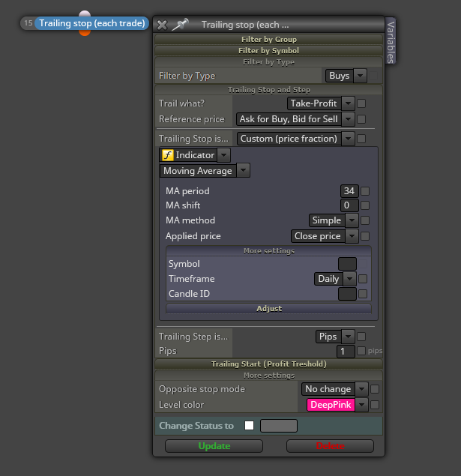Click the Candle ID input field
Image resolution: width=461 pixels, height=476 pixels.
347,294
